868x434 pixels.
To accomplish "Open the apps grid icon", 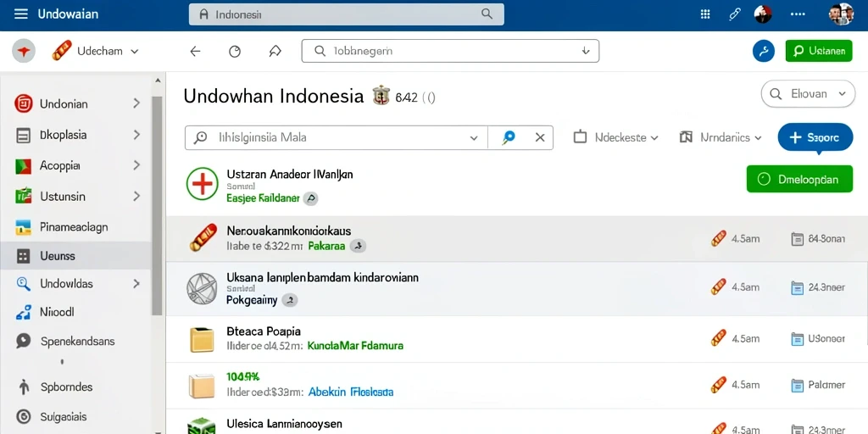I will click(705, 14).
